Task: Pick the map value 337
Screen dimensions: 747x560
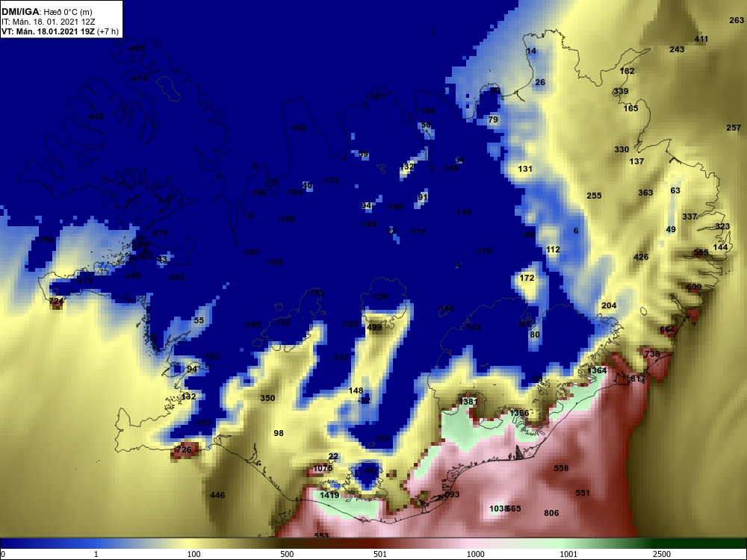Action: click(x=689, y=217)
